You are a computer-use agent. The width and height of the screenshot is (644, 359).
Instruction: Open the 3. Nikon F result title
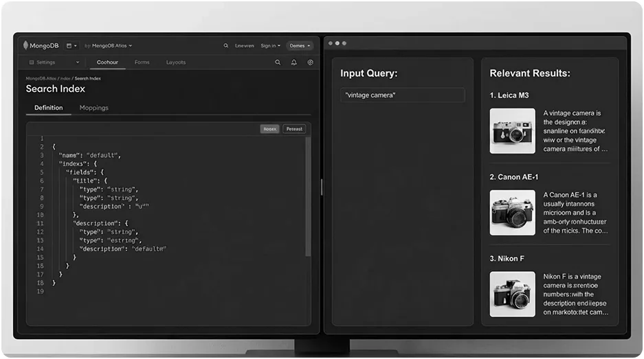point(507,259)
